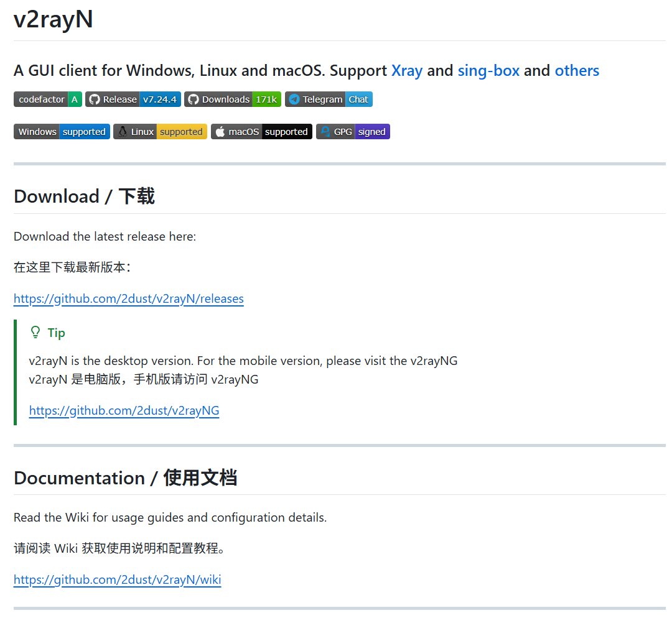Click 'Download the latest release here:' text
Viewport: 672px width, 618px height.
[x=105, y=236]
